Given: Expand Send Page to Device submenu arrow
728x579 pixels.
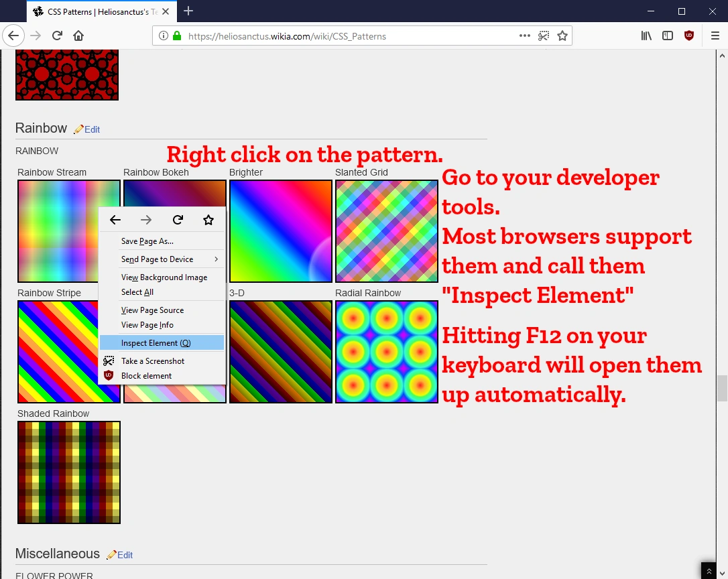Looking at the screenshot, I should [216, 259].
